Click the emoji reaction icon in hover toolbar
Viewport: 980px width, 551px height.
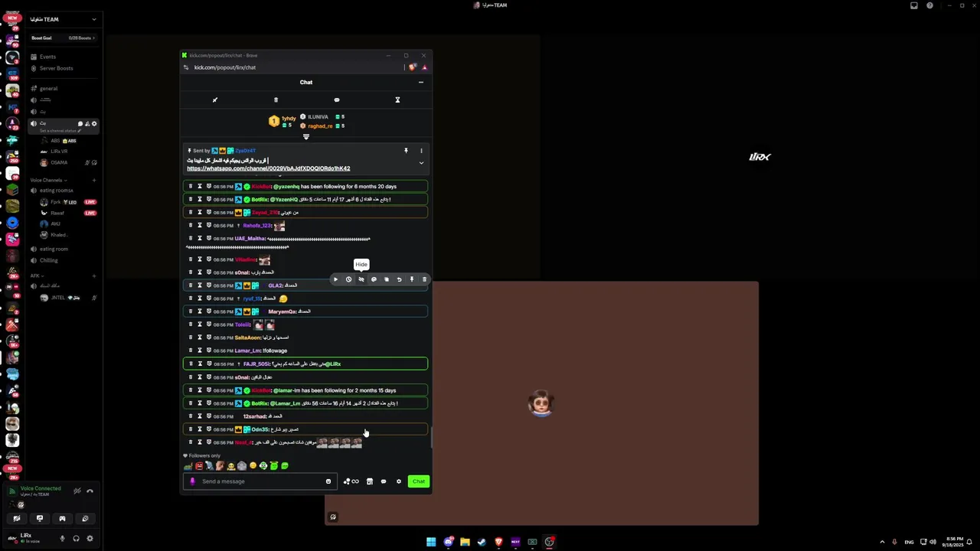pyautogui.click(x=374, y=279)
